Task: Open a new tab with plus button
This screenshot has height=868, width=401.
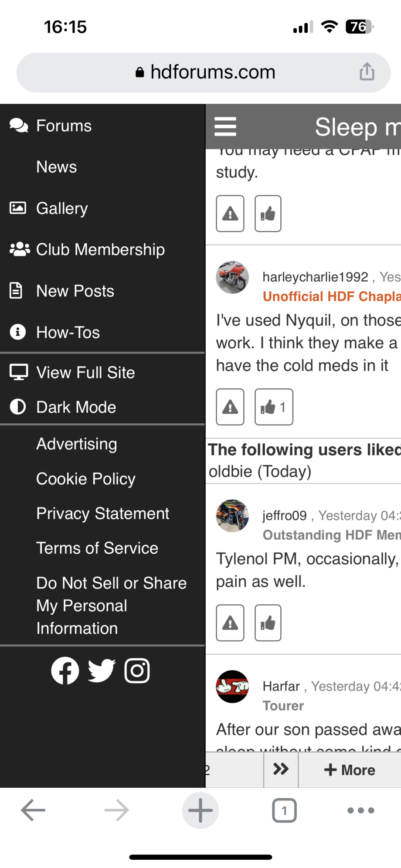Action: (200, 810)
